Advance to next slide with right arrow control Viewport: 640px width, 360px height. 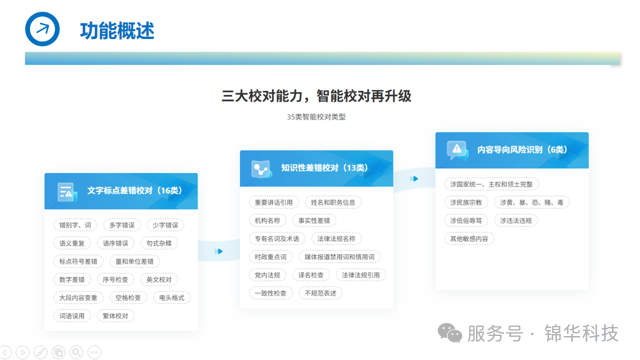[x=22, y=352]
